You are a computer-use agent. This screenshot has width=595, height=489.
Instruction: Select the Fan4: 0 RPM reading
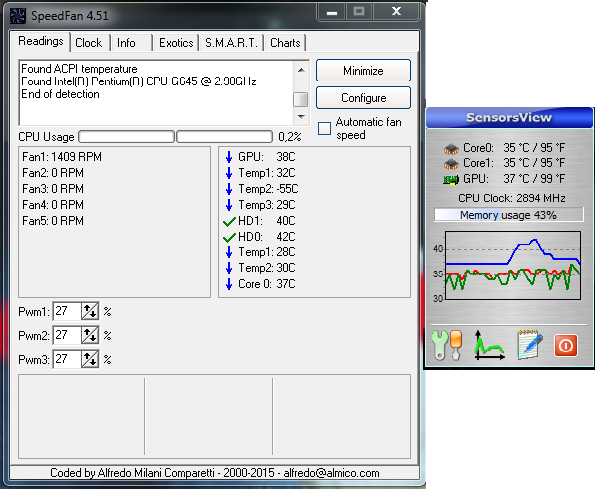pos(53,205)
